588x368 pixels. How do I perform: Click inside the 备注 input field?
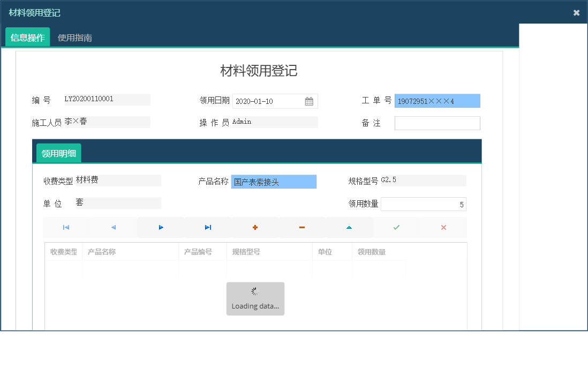click(x=437, y=123)
